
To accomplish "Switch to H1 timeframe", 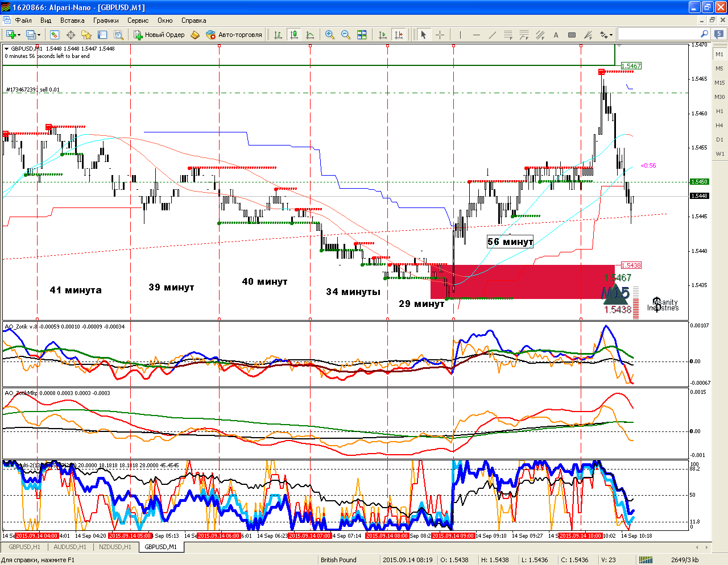I will coord(719,111).
